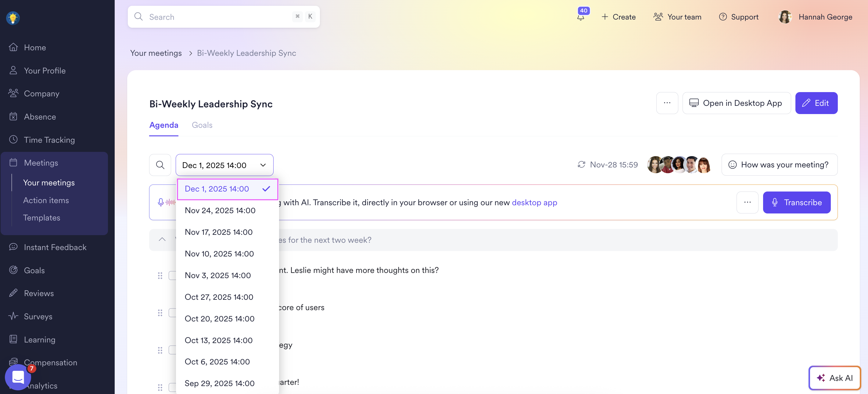Click the sync refresh icon near Nov-28
Viewport: 868px width, 394px height.
[x=581, y=165]
